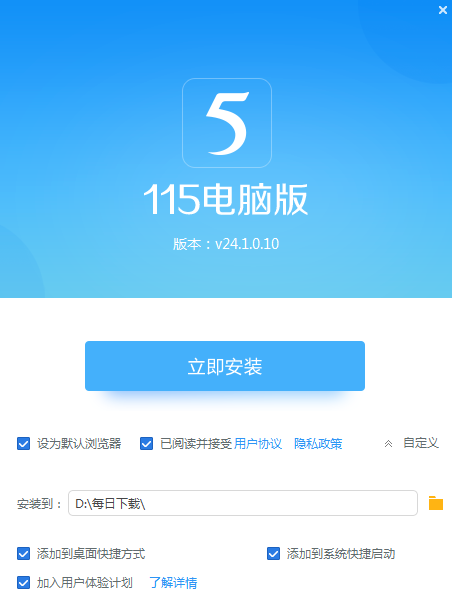
Task: Open 了解详情 about the experience plan
Action: coord(173,582)
